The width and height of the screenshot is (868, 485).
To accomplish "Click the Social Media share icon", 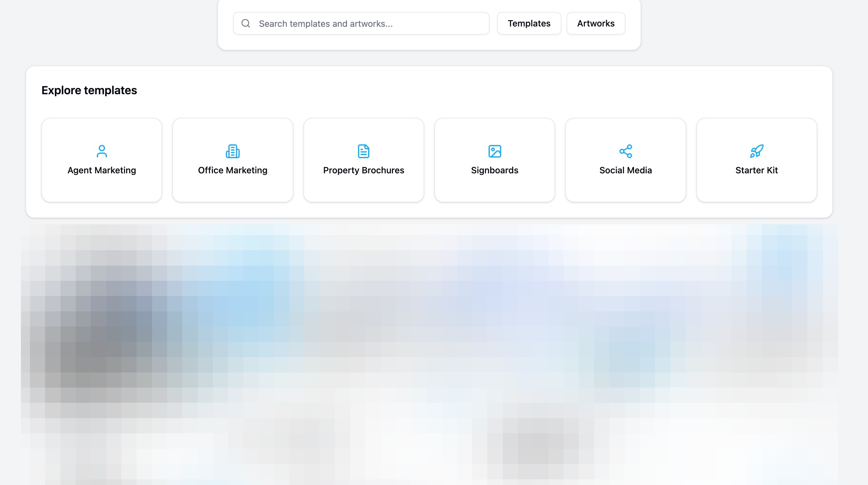I will pyautogui.click(x=626, y=151).
